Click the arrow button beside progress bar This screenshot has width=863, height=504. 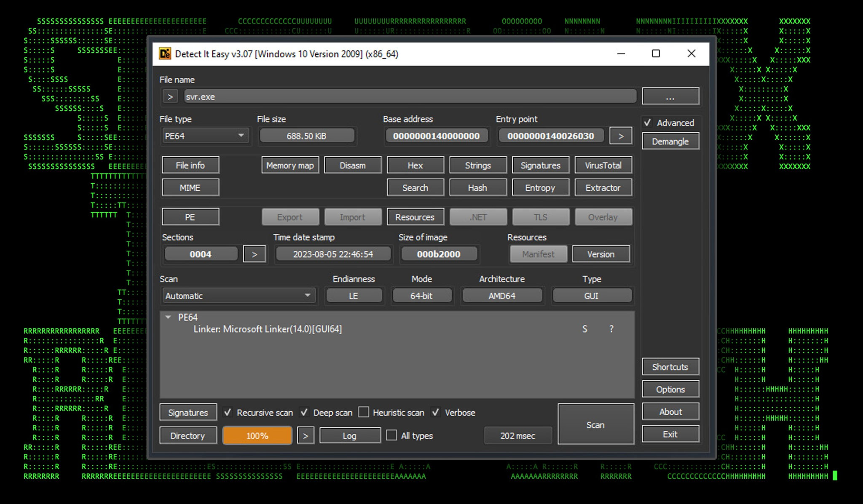pyautogui.click(x=306, y=436)
